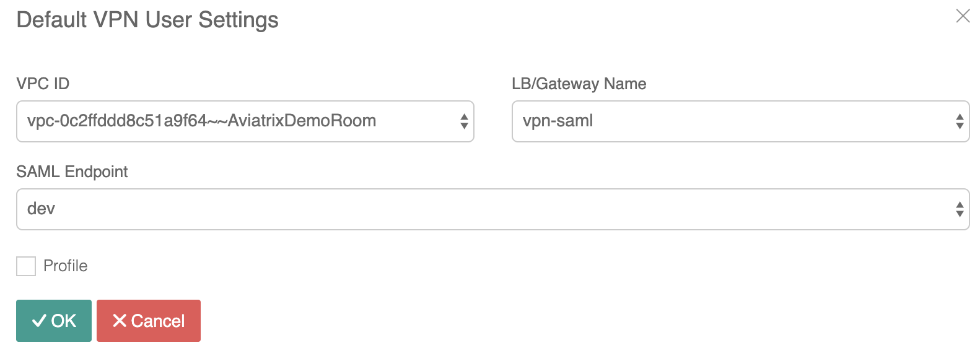Enable the Profile checkbox
Screen dimensions: 980x348
pyautogui.click(x=26, y=266)
